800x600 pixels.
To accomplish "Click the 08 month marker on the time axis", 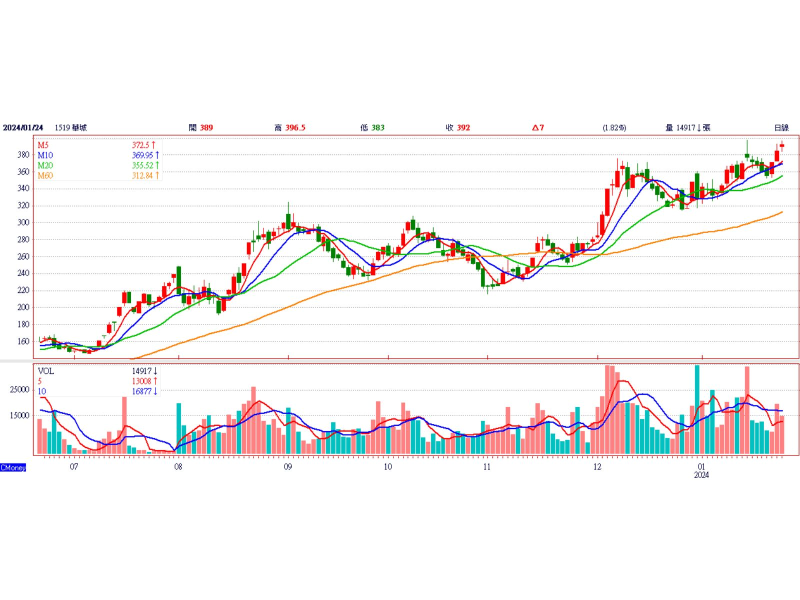I will 178,467.
